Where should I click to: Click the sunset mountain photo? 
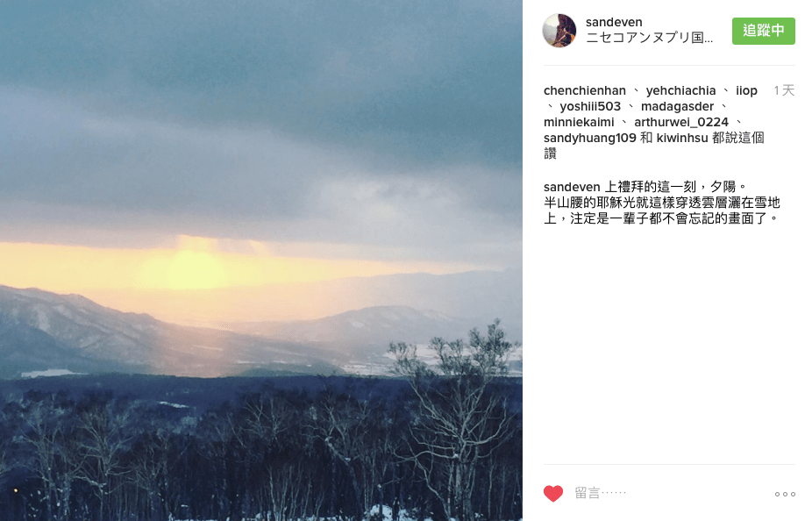tap(261, 260)
